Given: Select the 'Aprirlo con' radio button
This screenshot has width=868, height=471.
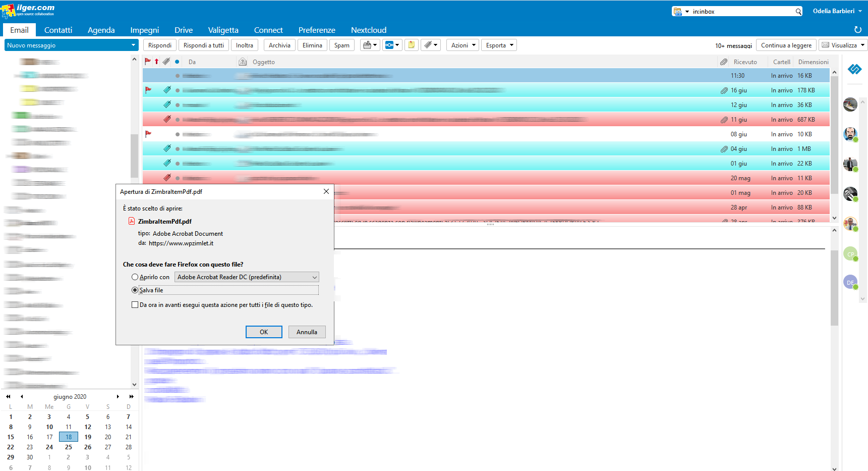Looking at the screenshot, I should pyautogui.click(x=135, y=277).
